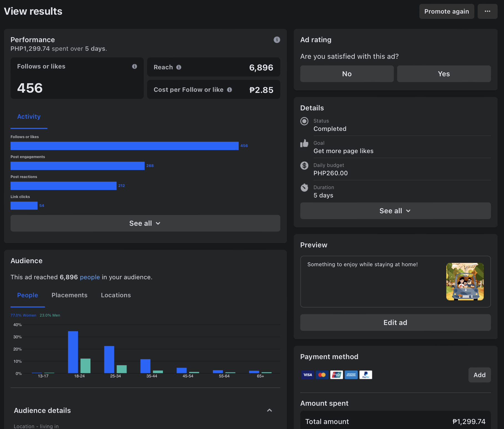Click the Total amount ₱1,299.74 value
This screenshot has height=429, width=504.
[x=469, y=422]
